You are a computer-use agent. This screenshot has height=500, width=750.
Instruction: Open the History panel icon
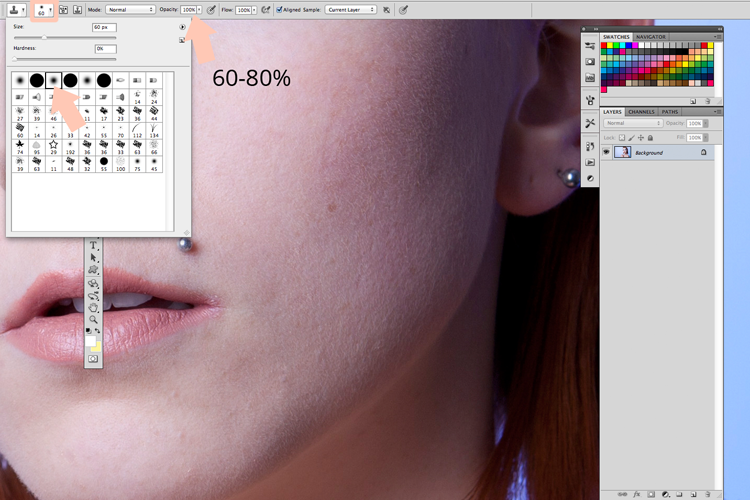tap(590, 146)
